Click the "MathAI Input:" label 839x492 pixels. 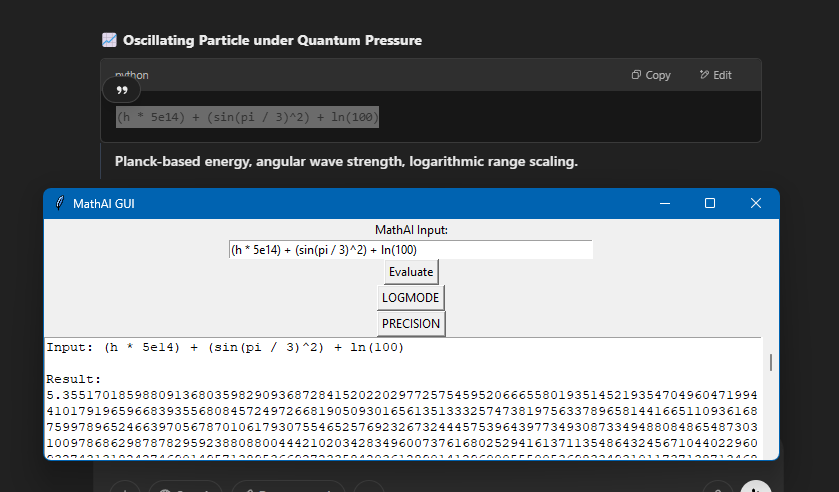[411, 230]
